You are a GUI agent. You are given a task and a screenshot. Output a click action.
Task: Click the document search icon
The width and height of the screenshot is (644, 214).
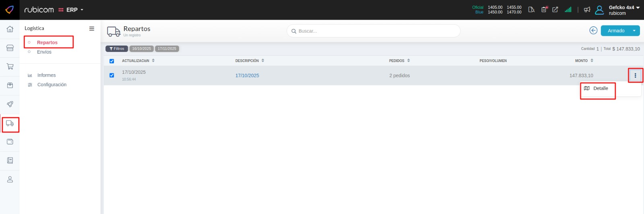531,10
